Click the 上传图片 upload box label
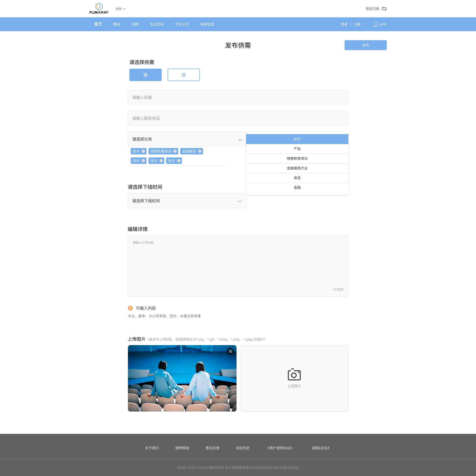This screenshot has height=476, width=476. click(294, 386)
